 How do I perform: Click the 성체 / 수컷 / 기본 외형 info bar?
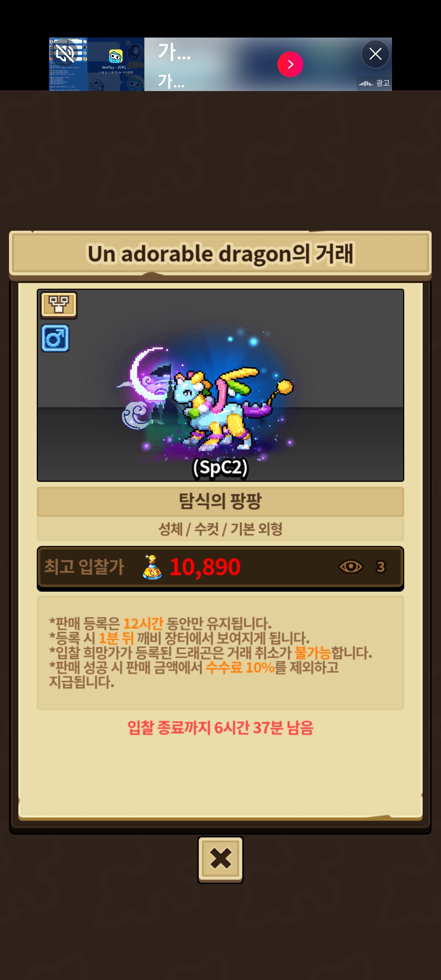click(x=220, y=529)
